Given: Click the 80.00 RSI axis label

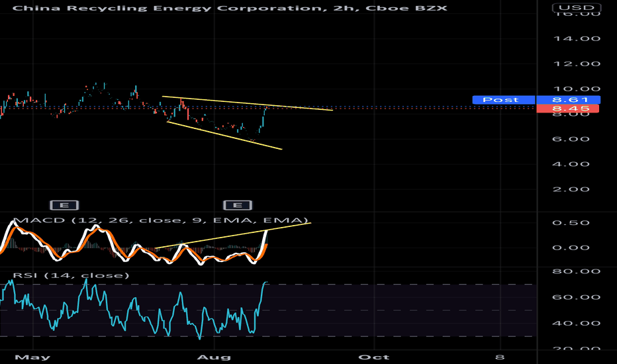Looking at the screenshot, I should (x=577, y=271).
